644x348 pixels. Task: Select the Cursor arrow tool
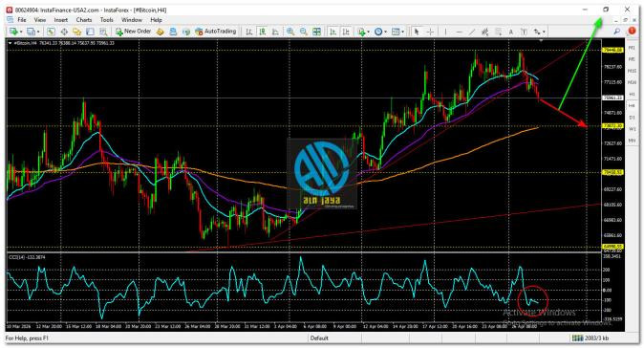(x=417, y=32)
